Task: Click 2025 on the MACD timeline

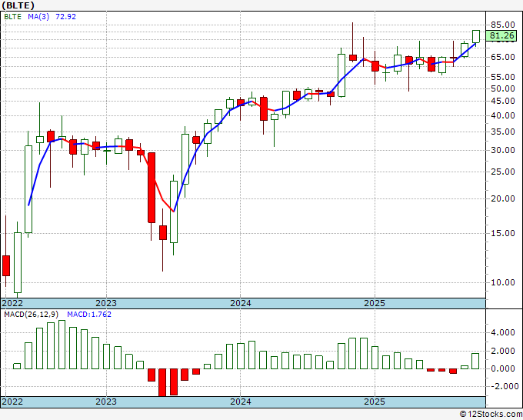Action: tap(375, 402)
